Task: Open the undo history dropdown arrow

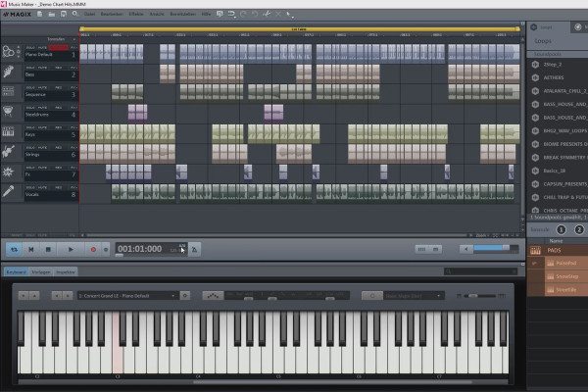Action: coord(235,18)
